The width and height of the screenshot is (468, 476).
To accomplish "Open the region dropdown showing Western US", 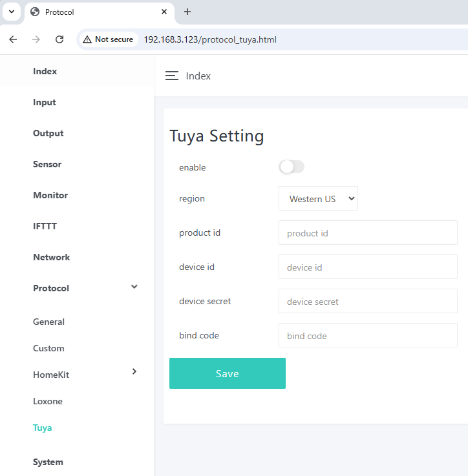I will click(318, 199).
